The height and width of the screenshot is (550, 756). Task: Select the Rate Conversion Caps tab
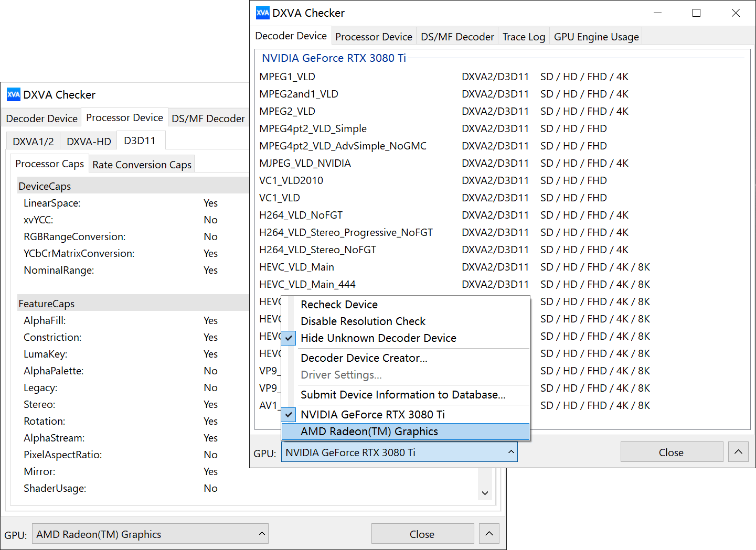click(x=142, y=165)
